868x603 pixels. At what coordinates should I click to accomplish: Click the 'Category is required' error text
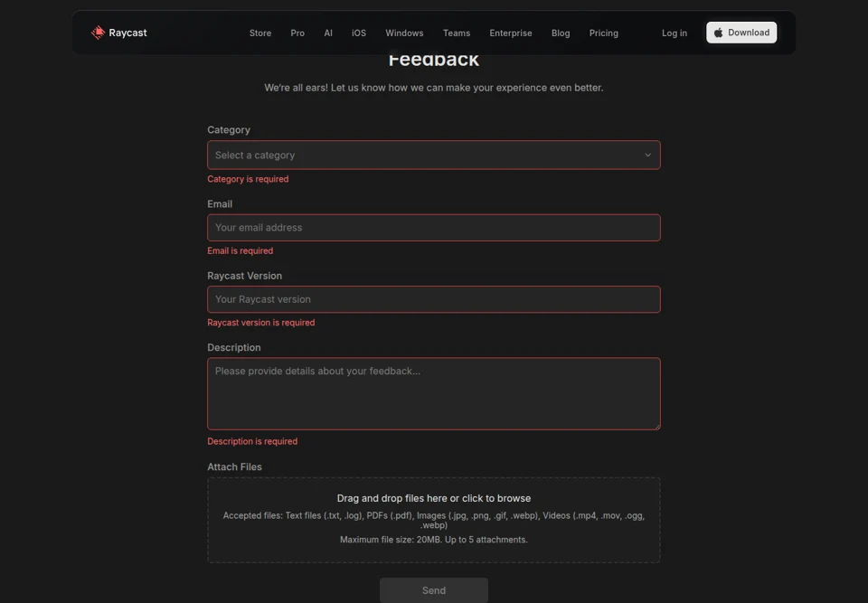pyautogui.click(x=248, y=179)
